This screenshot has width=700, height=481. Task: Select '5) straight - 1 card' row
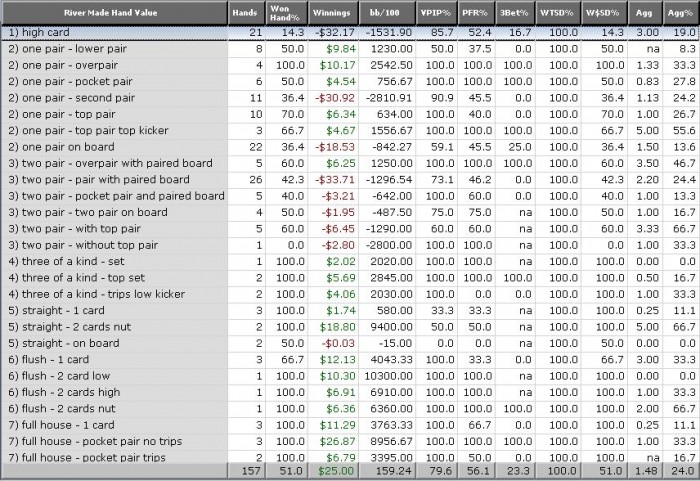tap(350, 310)
